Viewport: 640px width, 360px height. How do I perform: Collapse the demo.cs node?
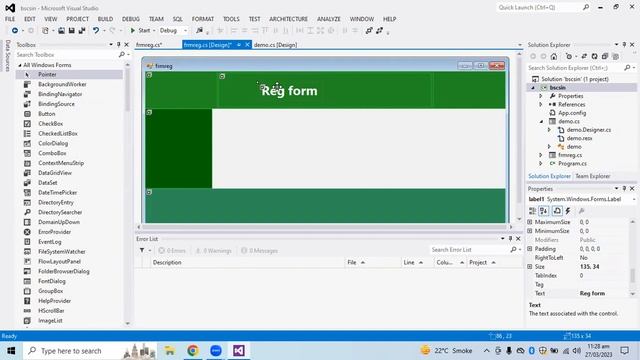coord(541,121)
